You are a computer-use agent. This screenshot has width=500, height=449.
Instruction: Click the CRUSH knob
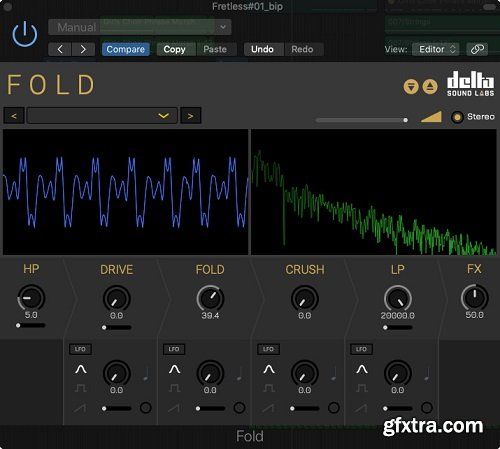pyautogui.click(x=305, y=299)
